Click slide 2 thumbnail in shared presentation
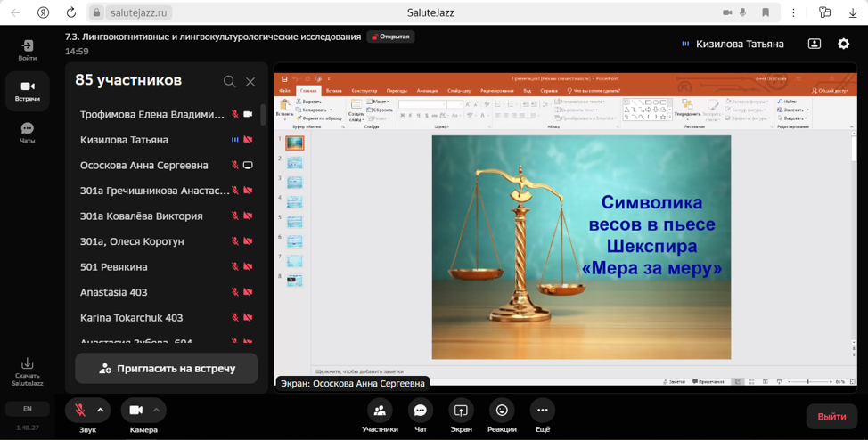This screenshot has height=440, width=868. tap(294, 163)
